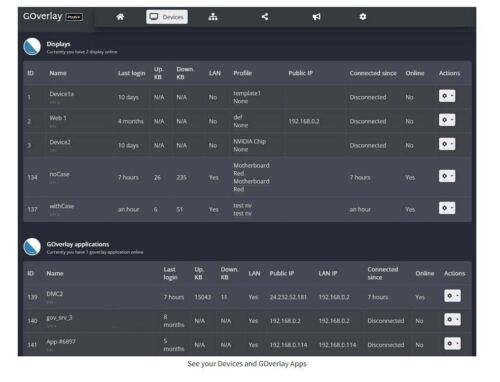Click the template1 profile cell

click(x=247, y=93)
